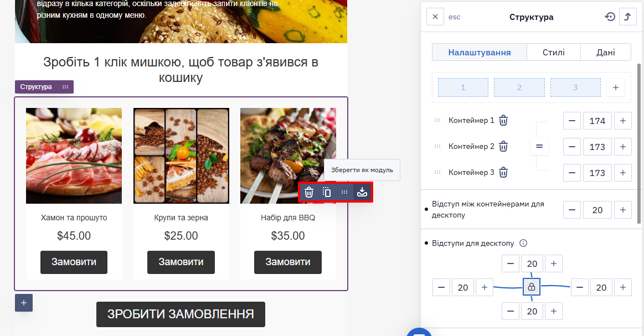
Task: Click the Структура label drag dots
Action: [65, 87]
